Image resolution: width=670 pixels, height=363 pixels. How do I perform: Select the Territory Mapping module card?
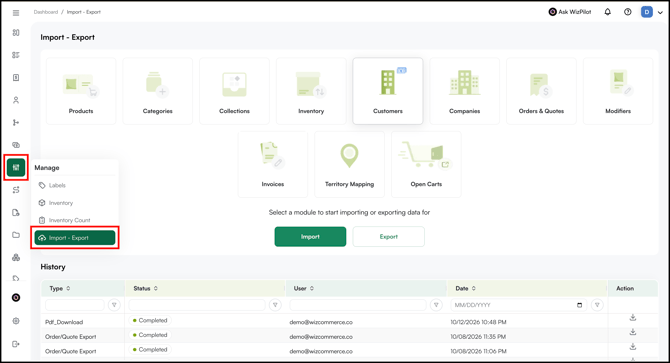pyautogui.click(x=349, y=164)
